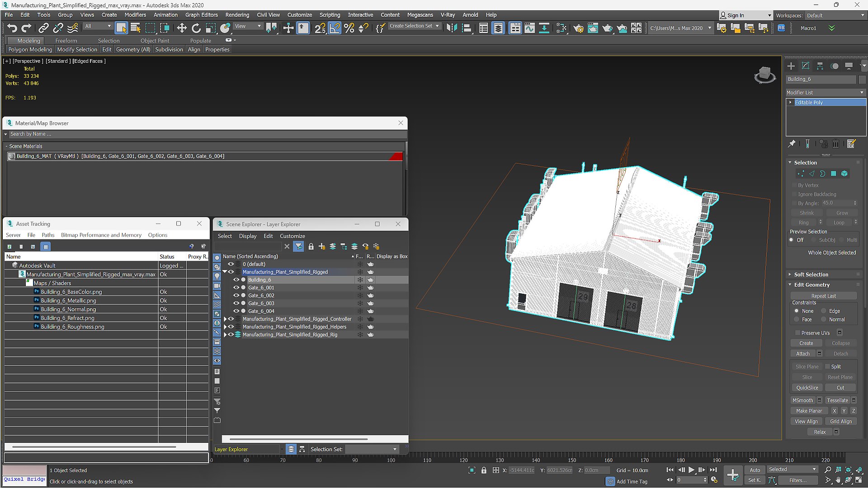
Task: Expand the Manufacturing_Plant_Simplified_Rigged_Helpers layer
Action: (x=225, y=327)
